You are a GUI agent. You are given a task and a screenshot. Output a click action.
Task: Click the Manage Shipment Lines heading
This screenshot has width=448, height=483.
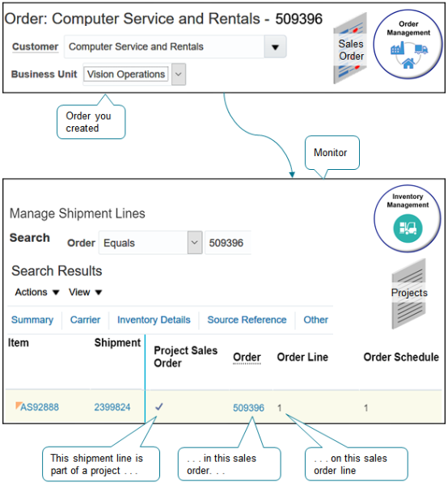point(78,214)
